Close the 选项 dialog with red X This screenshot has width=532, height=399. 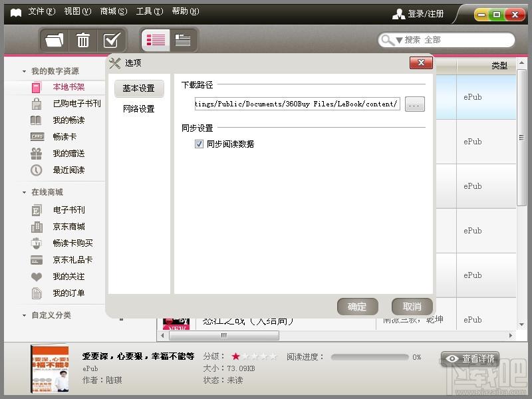coord(421,63)
